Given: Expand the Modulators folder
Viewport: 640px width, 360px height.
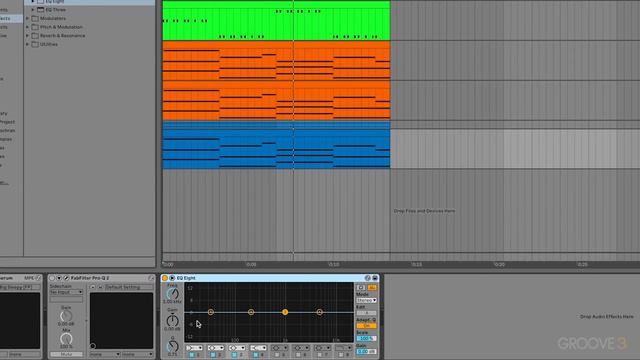Looking at the screenshot, I should click(x=27, y=18).
